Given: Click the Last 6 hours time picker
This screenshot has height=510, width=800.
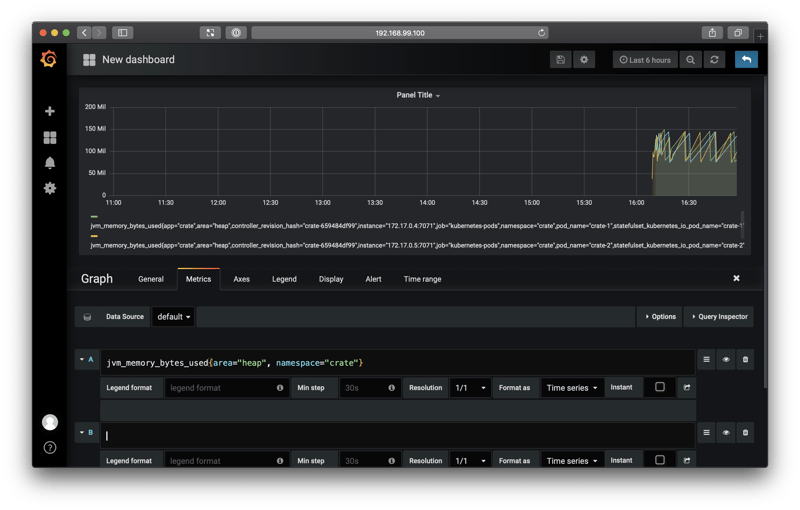Looking at the screenshot, I should [644, 60].
